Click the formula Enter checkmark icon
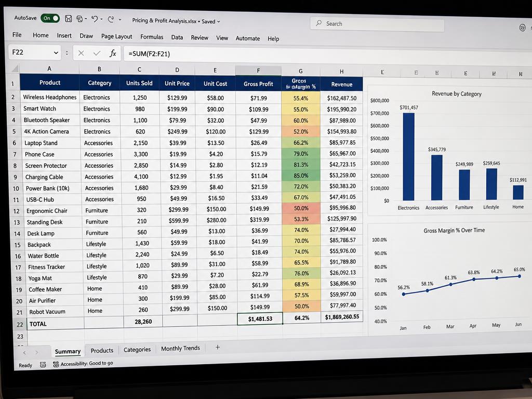This screenshot has height=399, width=532. coord(97,54)
